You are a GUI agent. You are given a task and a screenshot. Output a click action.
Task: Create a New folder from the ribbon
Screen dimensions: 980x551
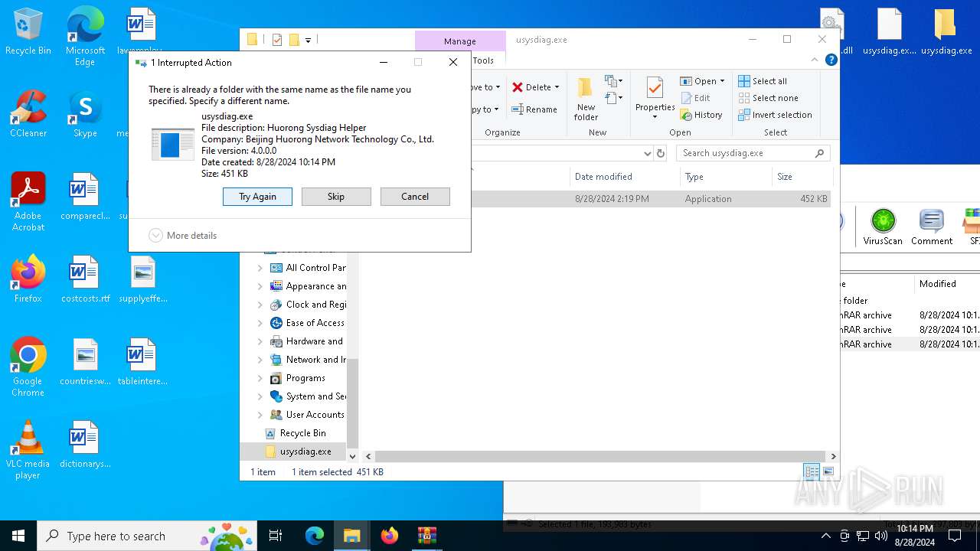click(586, 99)
